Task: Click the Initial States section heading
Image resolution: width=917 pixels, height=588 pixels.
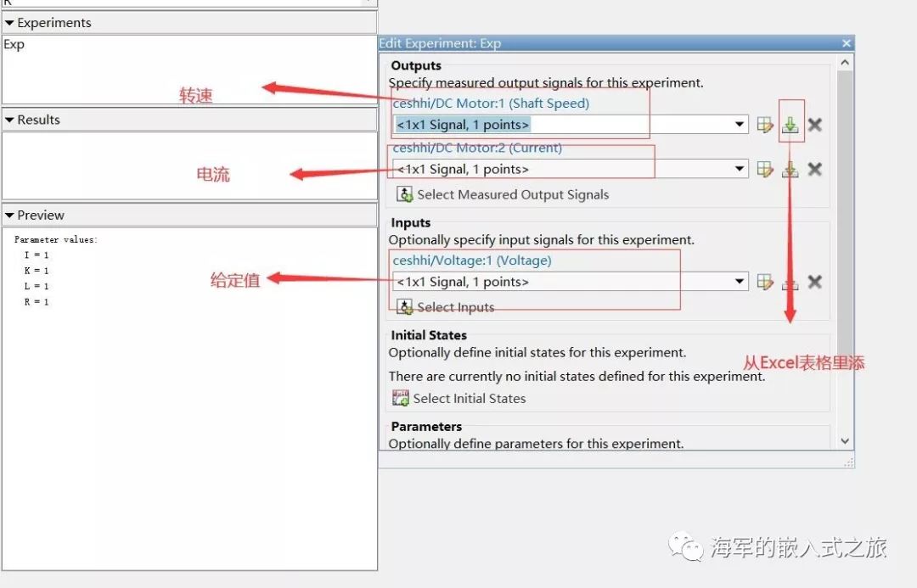Action: tap(429, 335)
